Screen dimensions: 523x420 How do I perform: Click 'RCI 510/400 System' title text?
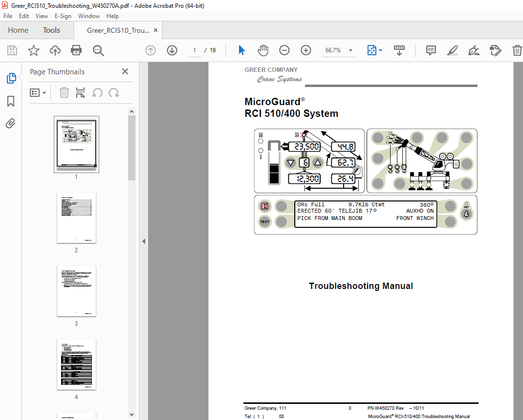coord(291,113)
